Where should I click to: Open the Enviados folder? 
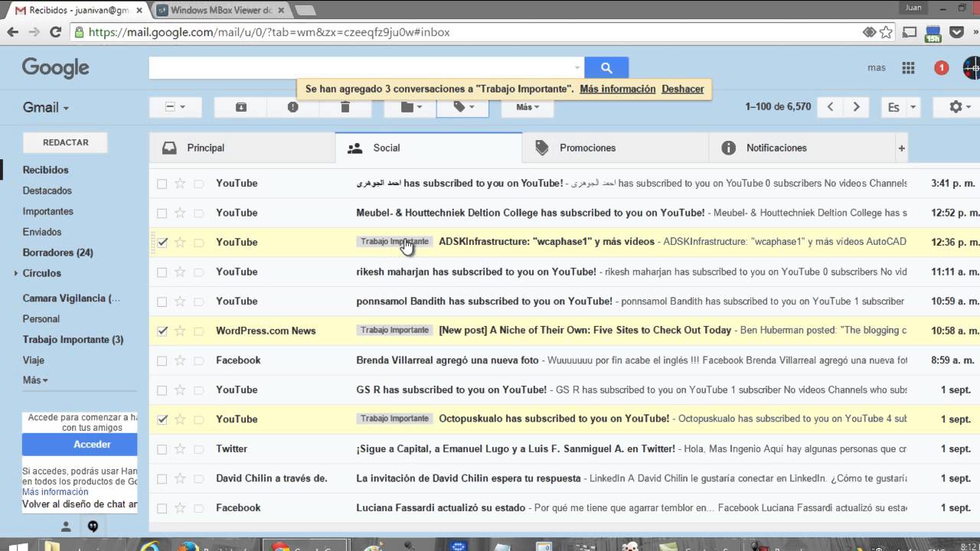pos(42,232)
